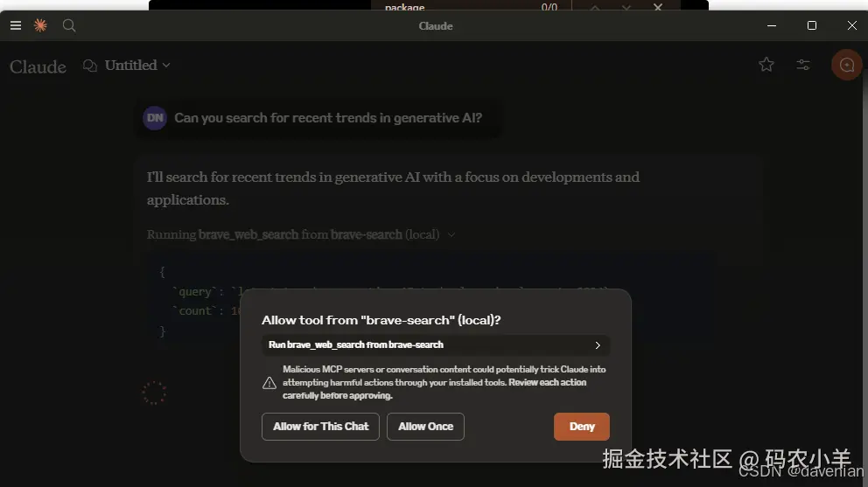Click the DN user avatar

click(x=155, y=118)
